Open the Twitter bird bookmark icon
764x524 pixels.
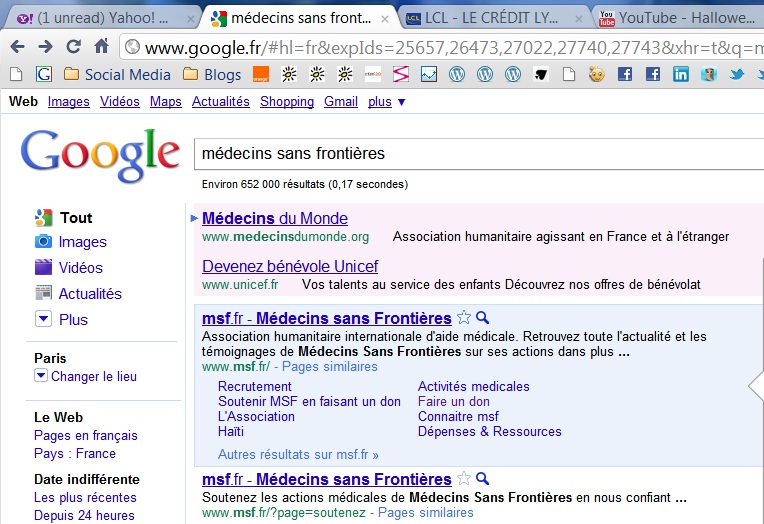(736, 74)
